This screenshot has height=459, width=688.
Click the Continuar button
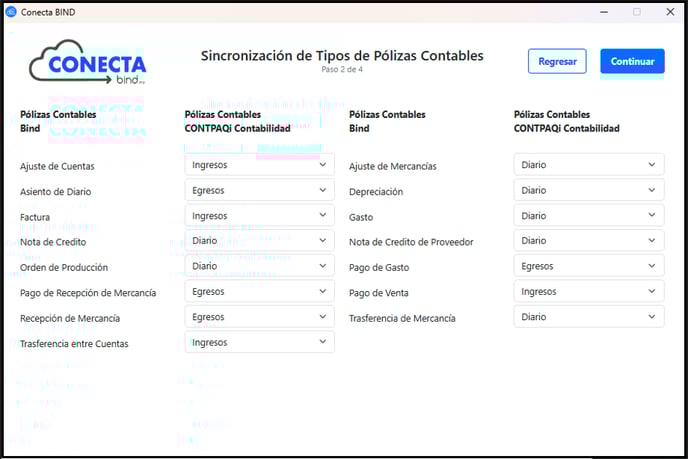(x=632, y=61)
